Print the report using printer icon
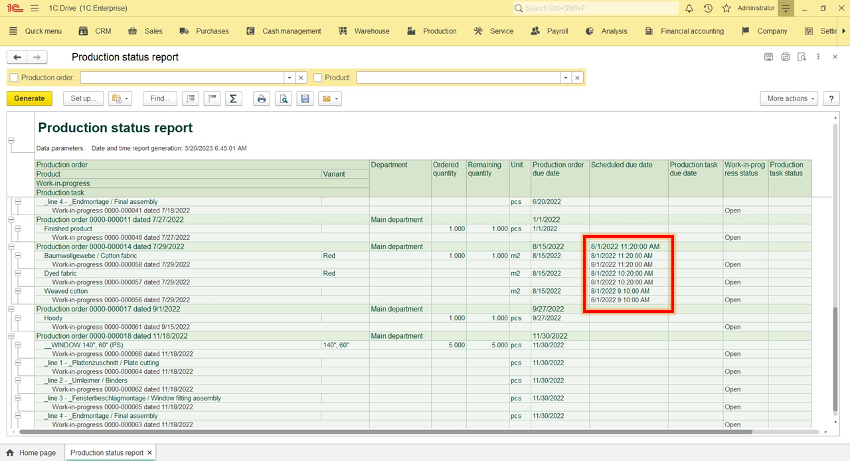850x462 pixels. point(261,99)
